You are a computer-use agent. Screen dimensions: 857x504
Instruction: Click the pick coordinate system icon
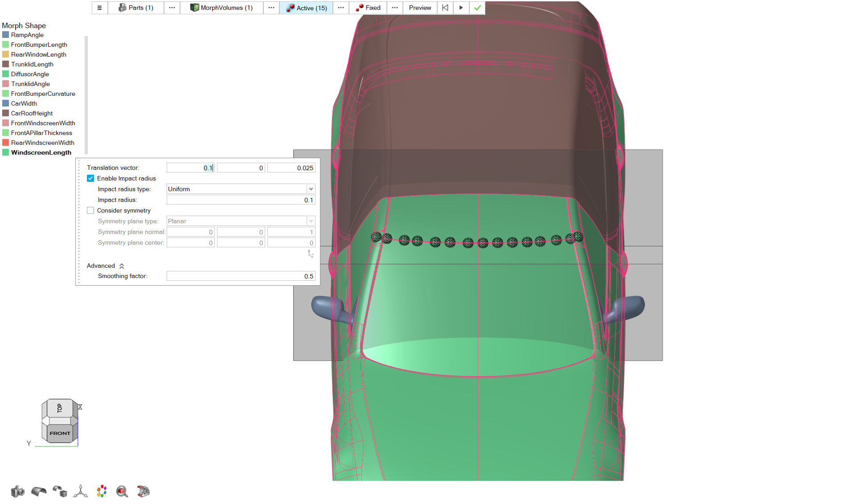pos(311,254)
